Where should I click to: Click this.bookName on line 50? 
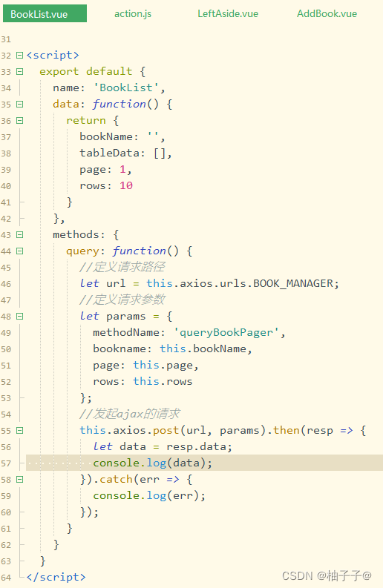coord(203,349)
